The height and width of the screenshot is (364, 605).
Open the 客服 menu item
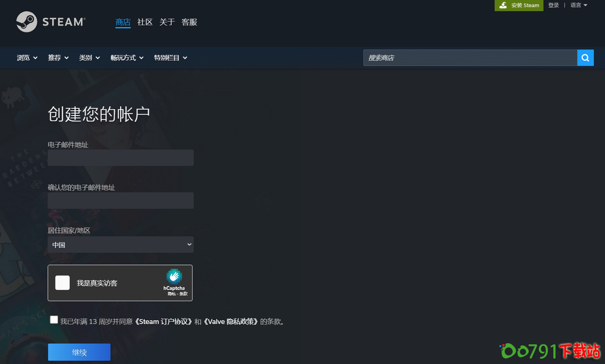(x=189, y=22)
